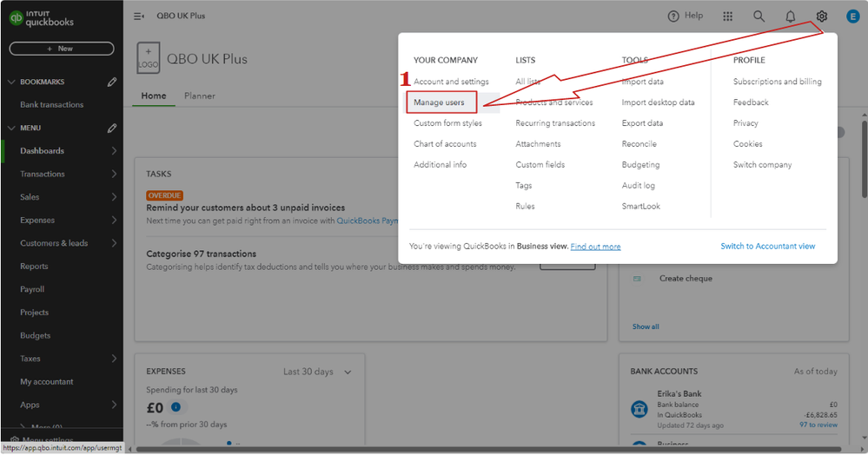Collapse the left navigation with the hamburger icon
The image size is (868, 455).
tap(139, 16)
